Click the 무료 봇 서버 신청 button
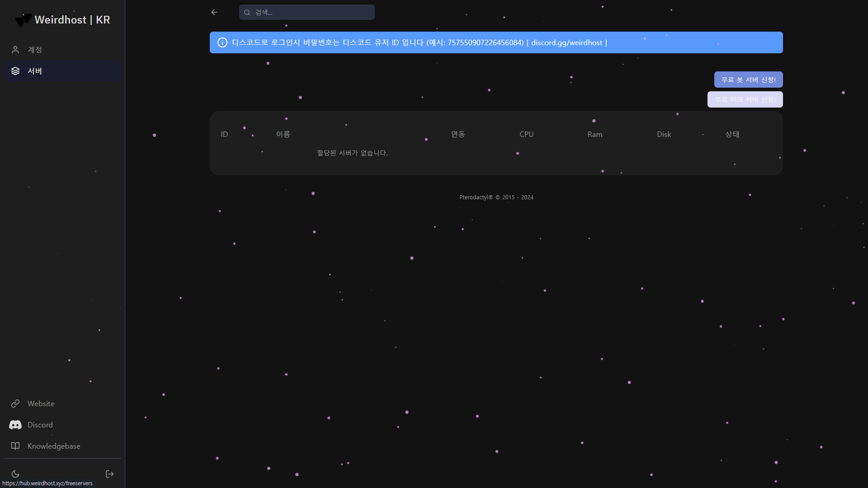868x488 pixels. click(x=748, y=80)
